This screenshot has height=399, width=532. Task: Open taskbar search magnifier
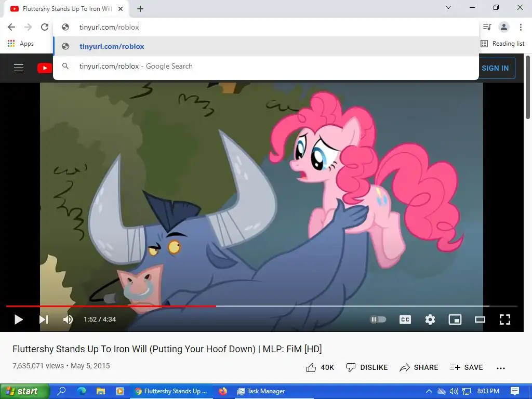tap(62, 391)
